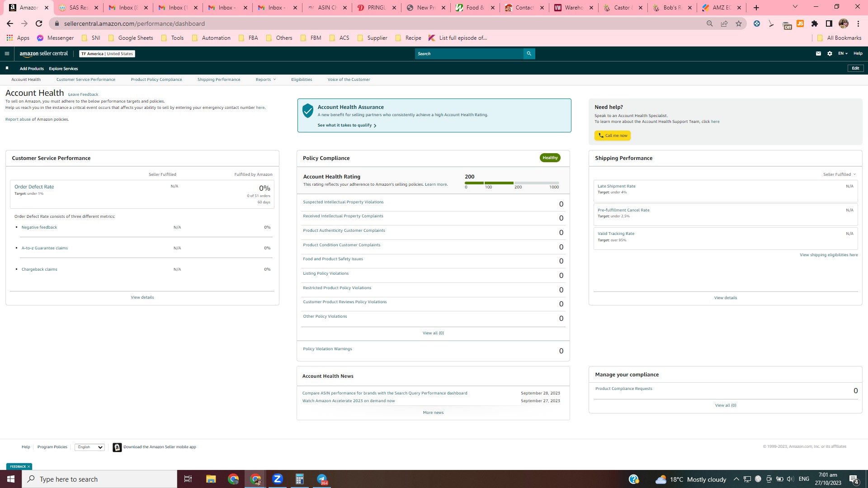
Task: Click the Account Health Assurance shield icon
Action: (x=308, y=110)
